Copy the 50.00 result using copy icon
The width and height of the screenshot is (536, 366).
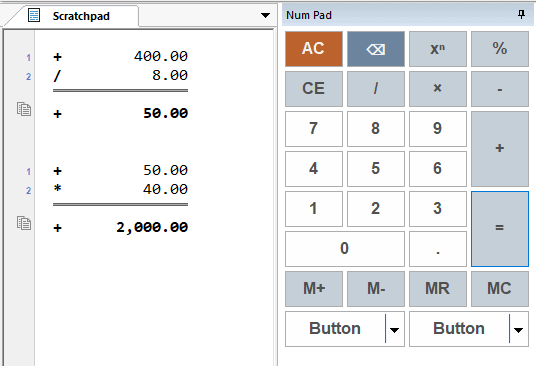(24, 109)
